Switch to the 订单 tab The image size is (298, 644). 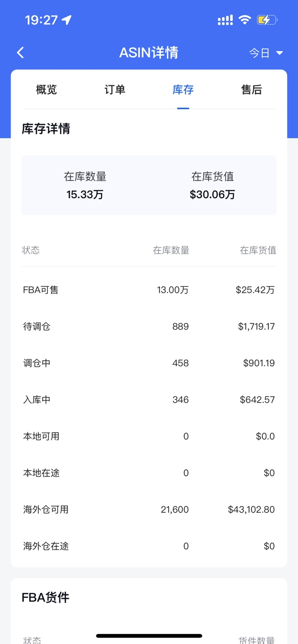coord(115,90)
